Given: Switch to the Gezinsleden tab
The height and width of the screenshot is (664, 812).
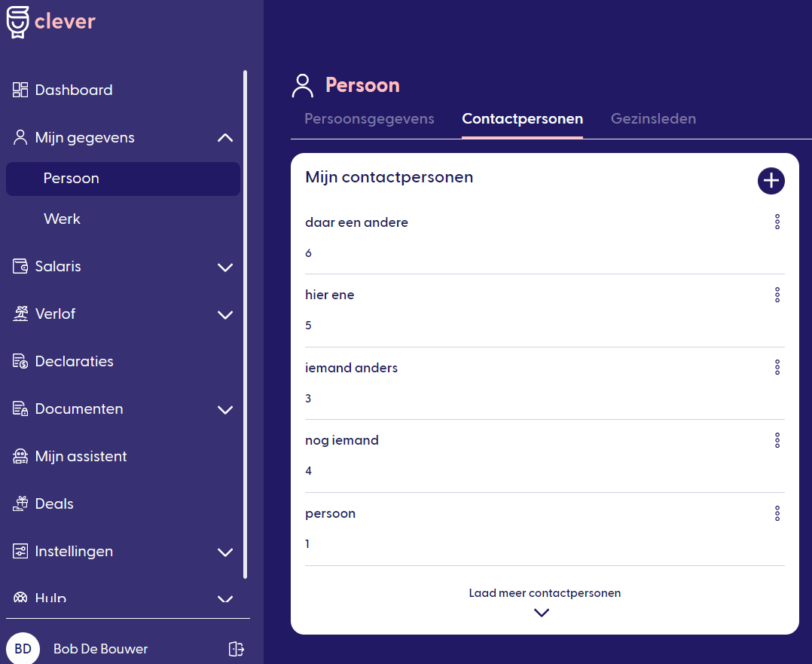Looking at the screenshot, I should pyautogui.click(x=653, y=119).
